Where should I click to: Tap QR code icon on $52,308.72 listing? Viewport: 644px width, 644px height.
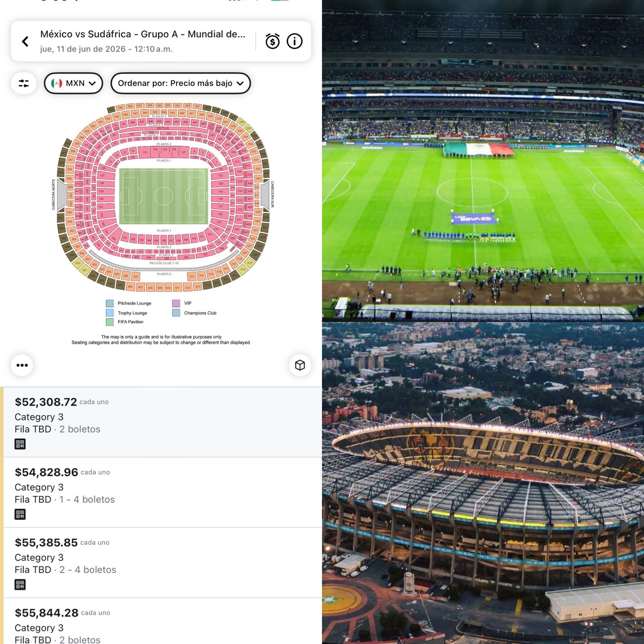tap(20, 444)
